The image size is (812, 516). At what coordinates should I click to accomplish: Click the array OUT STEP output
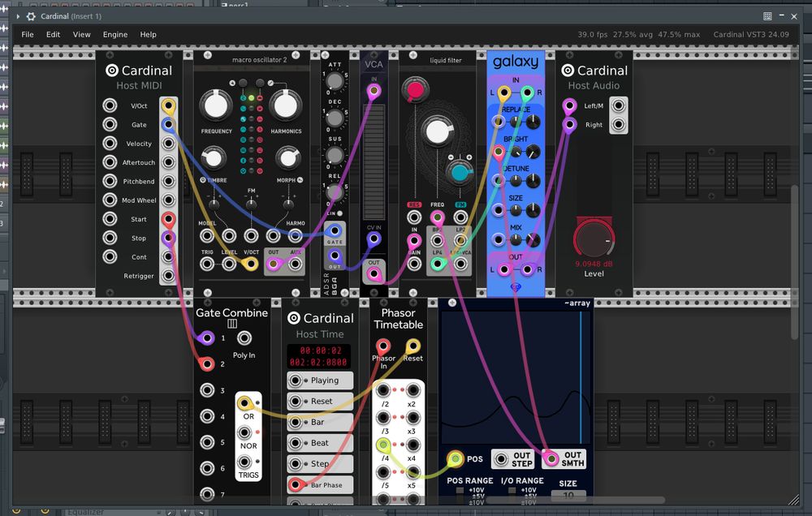coord(501,458)
